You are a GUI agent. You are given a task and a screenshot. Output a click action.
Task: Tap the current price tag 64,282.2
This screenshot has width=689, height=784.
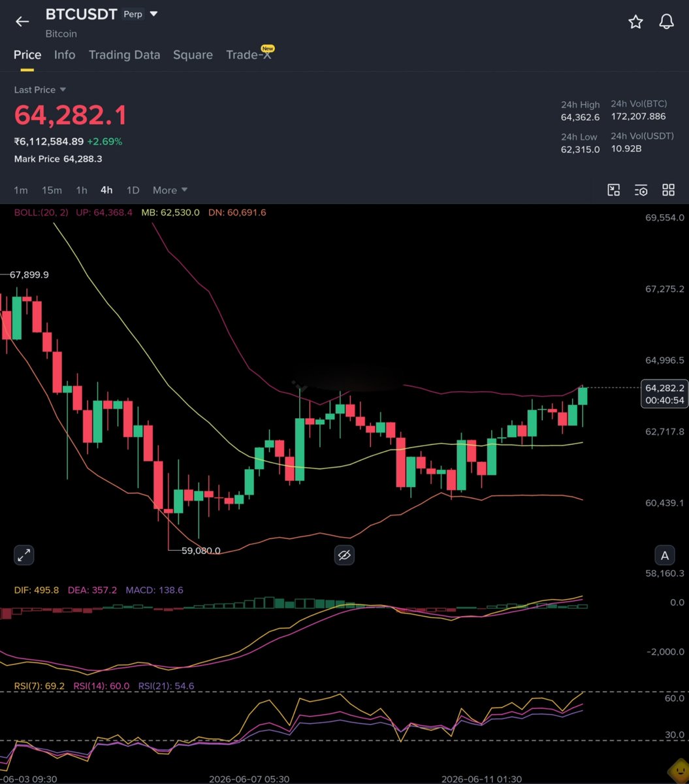click(x=665, y=388)
